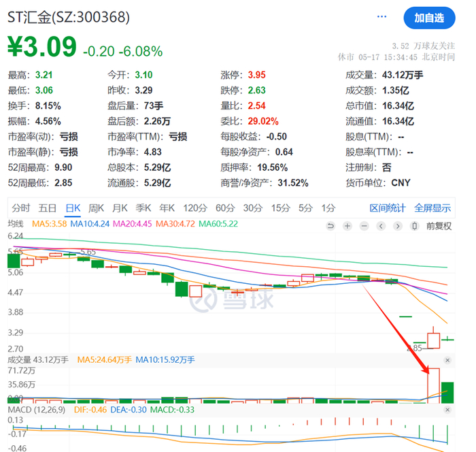This screenshot has height=452, width=476.
Task: Open the 区间统计 range statistics link
Action: (x=388, y=208)
